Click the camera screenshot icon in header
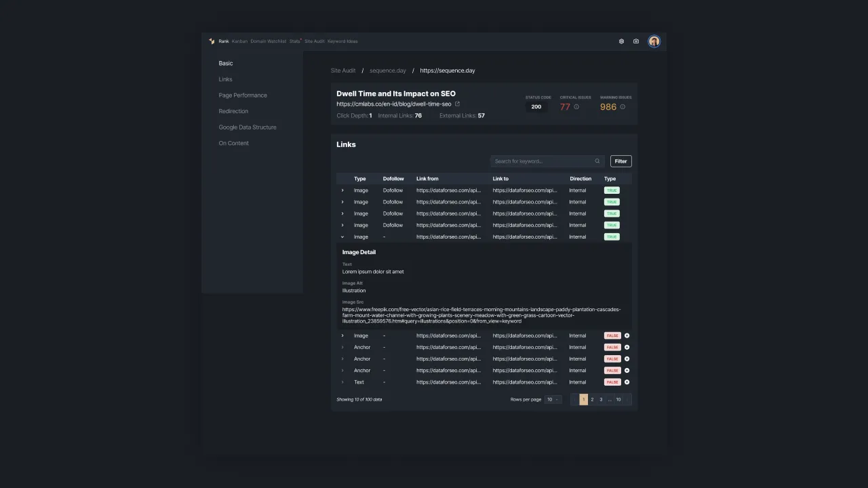 pyautogui.click(x=636, y=41)
